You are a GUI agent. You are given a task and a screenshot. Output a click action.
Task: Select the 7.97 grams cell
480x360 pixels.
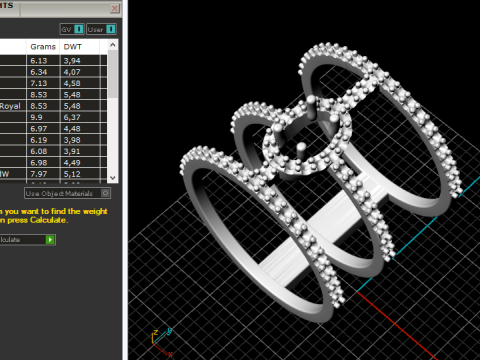(43, 174)
